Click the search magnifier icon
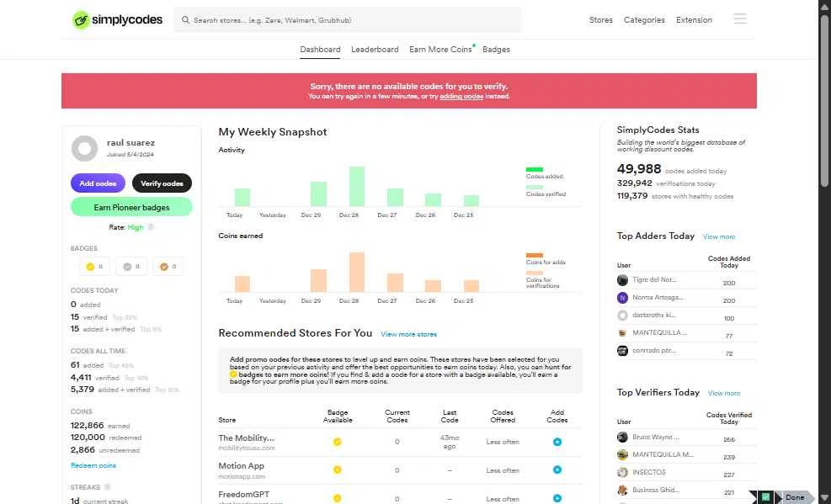Screen dimensions: 831x504 click(x=185, y=20)
